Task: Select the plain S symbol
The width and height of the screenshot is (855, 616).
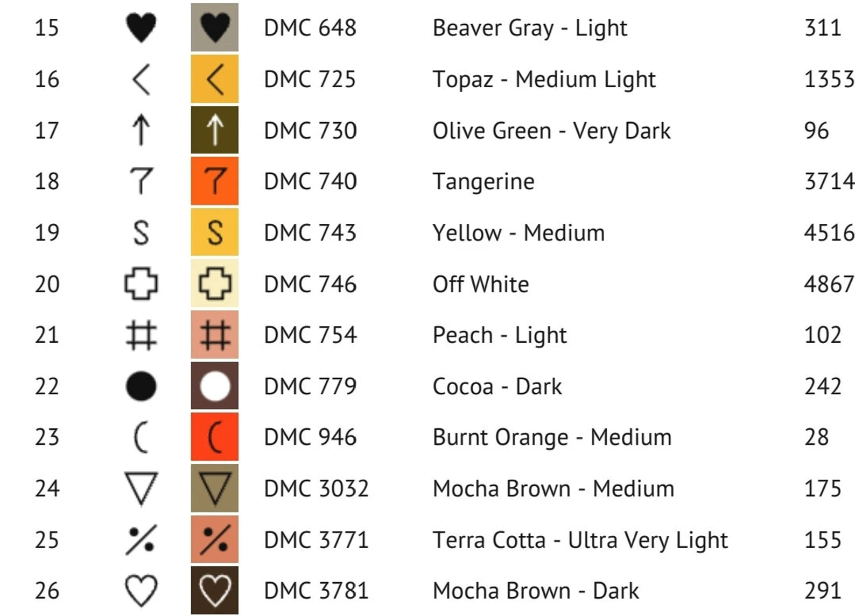Action: click(x=141, y=233)
